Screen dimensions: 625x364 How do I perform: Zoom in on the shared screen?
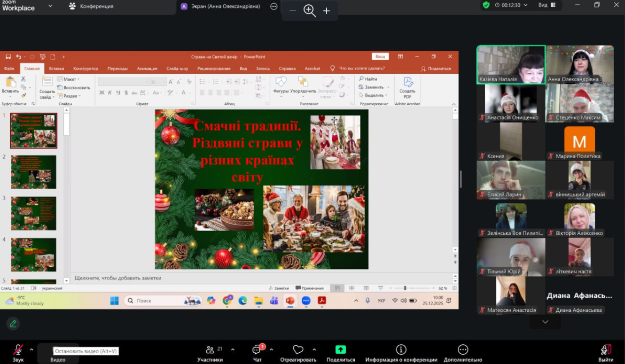tap(327, 11)
